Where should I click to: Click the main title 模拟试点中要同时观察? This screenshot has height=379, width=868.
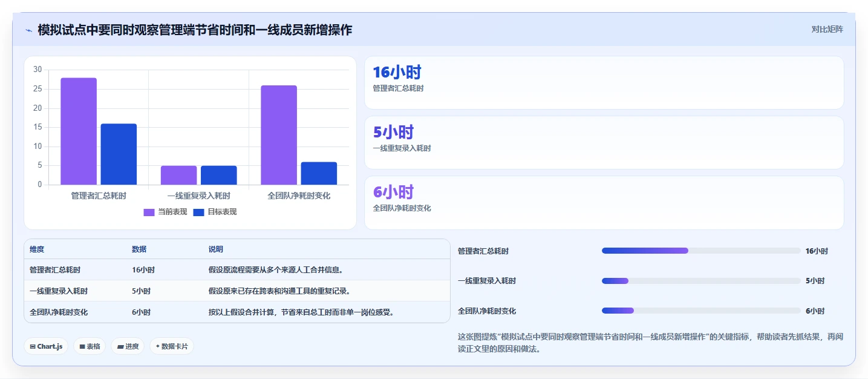coord(195,30)
